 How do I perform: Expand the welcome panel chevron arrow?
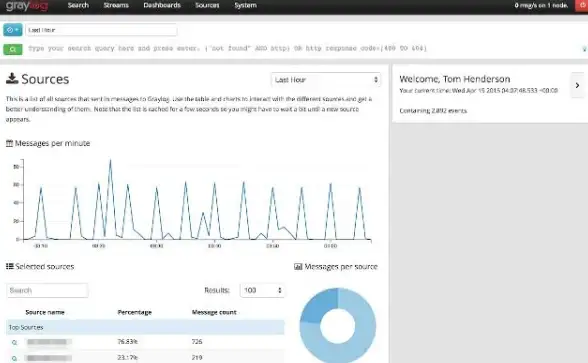coord(578,86)
